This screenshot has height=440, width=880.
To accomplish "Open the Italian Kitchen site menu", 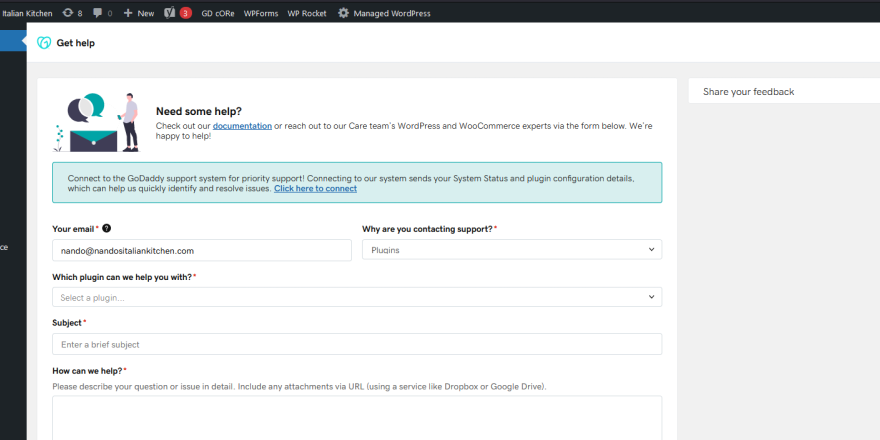I will 26,13.
